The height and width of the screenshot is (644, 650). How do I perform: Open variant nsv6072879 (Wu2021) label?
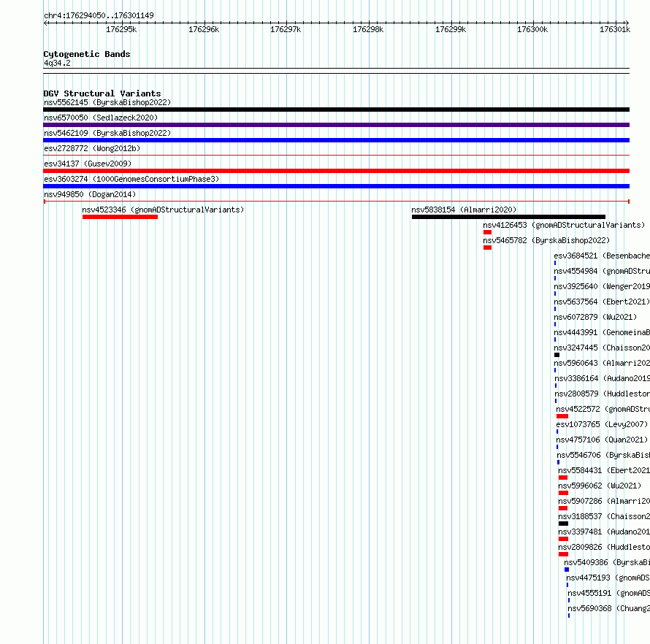pyautogui.click(x=595, y=317)
